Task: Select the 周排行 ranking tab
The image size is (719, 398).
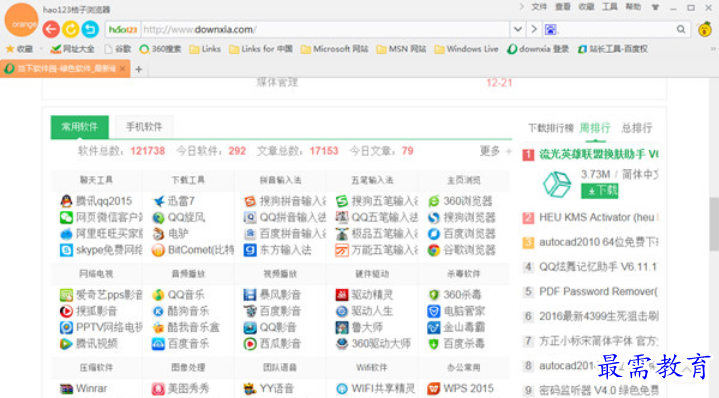Action: [595, 128]
